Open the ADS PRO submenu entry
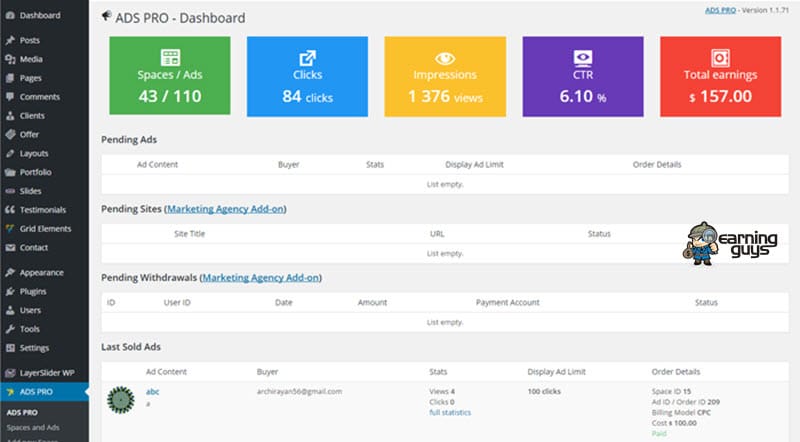 coord(22,412)
